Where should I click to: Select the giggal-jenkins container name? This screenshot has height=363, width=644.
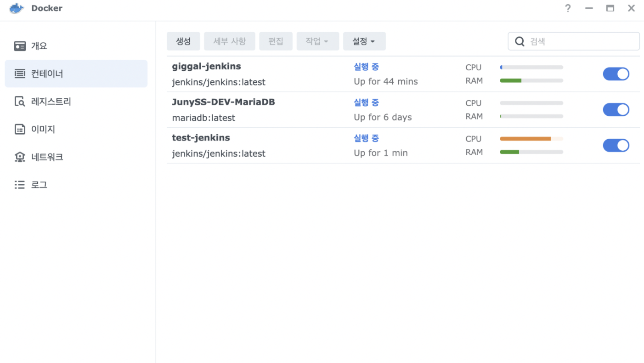pyautogui.click(x=206, y=66)
